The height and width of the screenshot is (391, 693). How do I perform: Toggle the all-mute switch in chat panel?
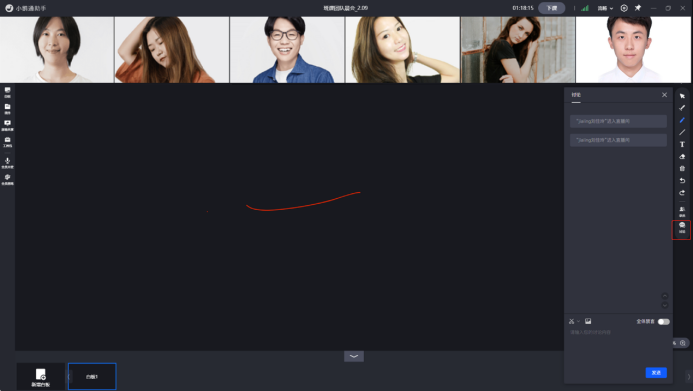pos(663,322)
